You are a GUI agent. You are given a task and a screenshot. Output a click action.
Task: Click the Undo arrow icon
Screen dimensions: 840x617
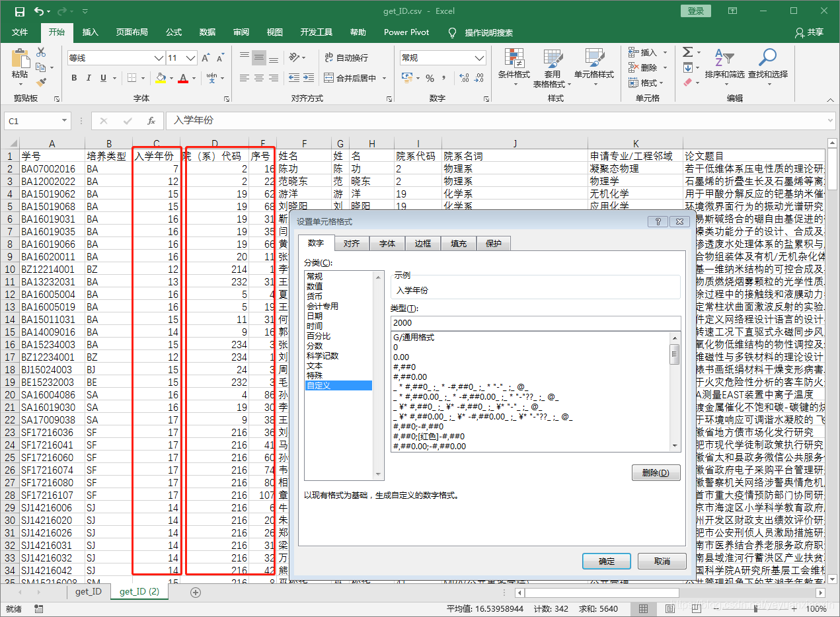39,11
